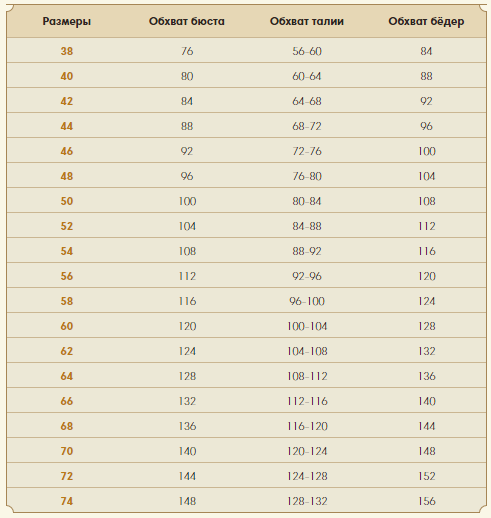
Task: Select hip value 156 cell
Action: coord(427,501)
